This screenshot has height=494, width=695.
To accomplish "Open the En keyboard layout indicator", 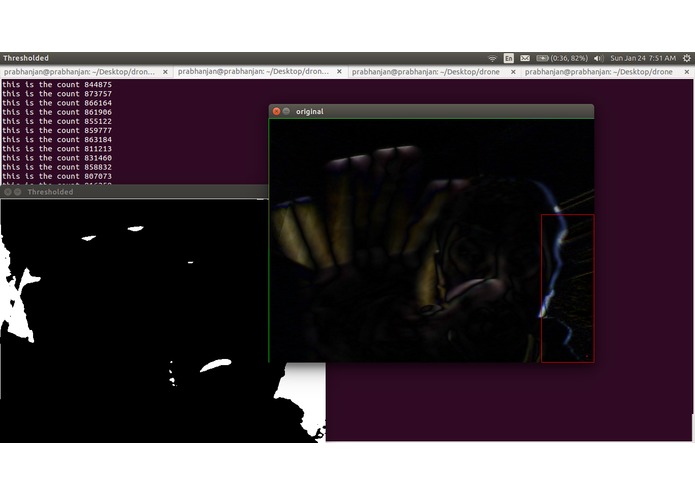I will click(x=508, y=58).
